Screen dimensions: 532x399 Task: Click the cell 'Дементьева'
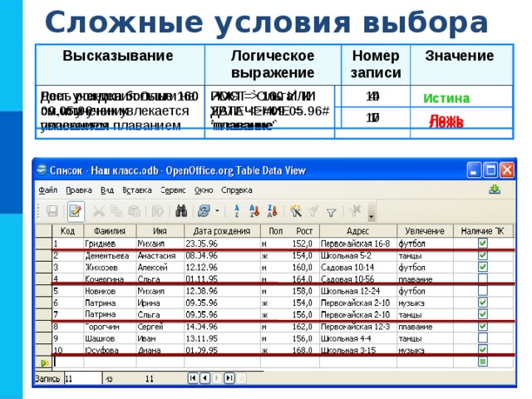110,255
